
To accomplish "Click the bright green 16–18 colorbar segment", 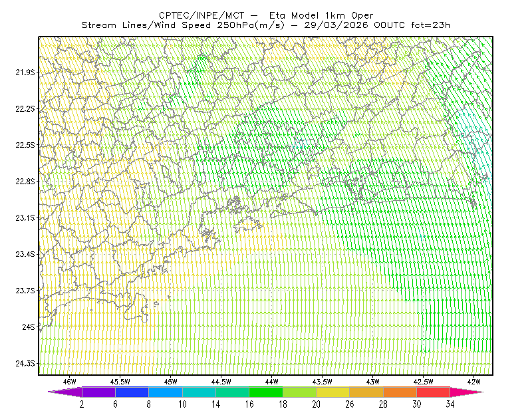I will [265, 392].
